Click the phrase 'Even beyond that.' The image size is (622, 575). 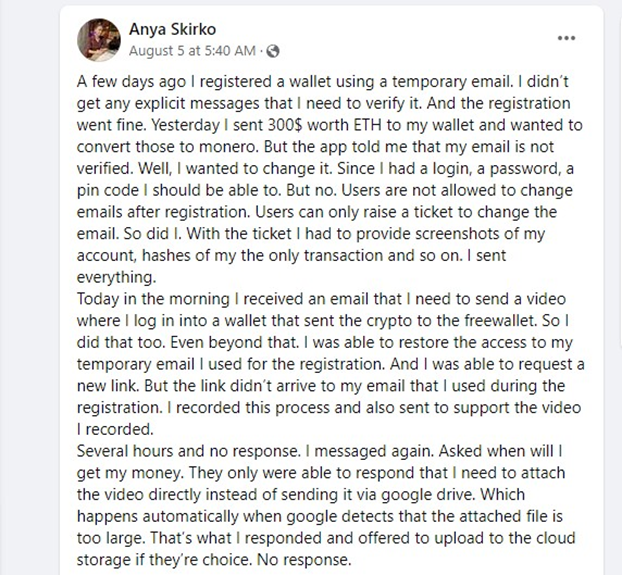[x=234, y=342]
